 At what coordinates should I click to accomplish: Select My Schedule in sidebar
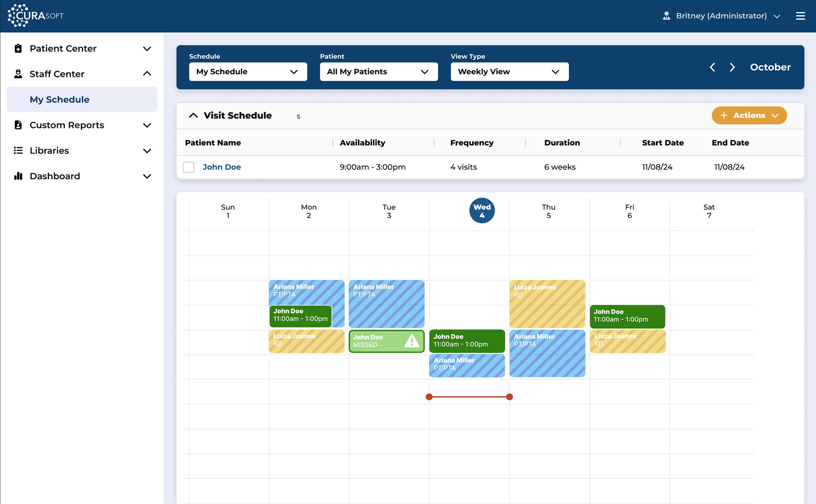click(59, 99)
